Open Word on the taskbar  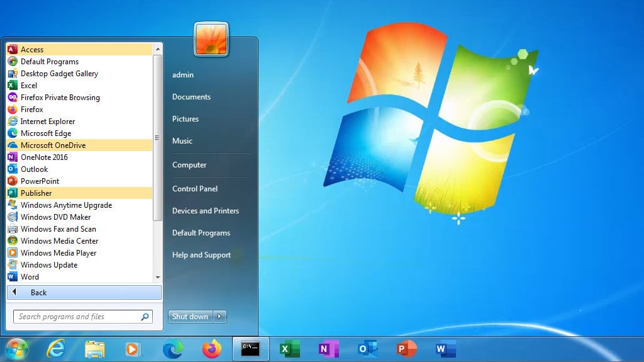tap(445, 349)
